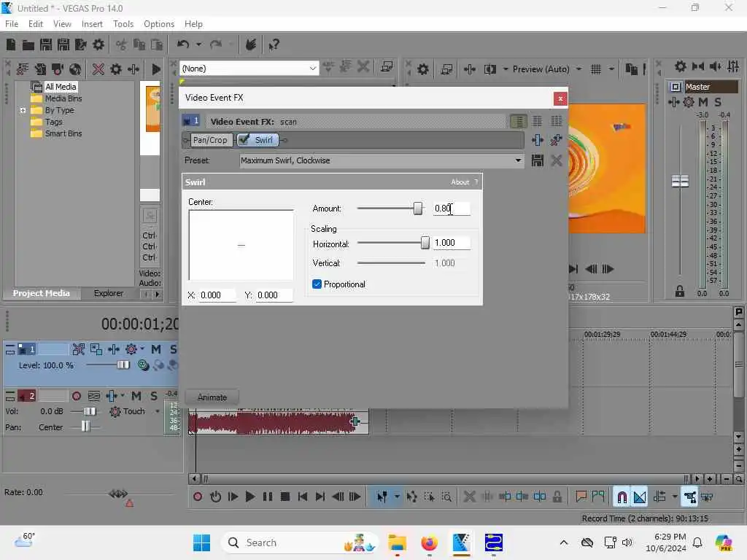Select the Smart Bins folder
Viewport: 747px width, 560px height.
click(x=63, y=133)
